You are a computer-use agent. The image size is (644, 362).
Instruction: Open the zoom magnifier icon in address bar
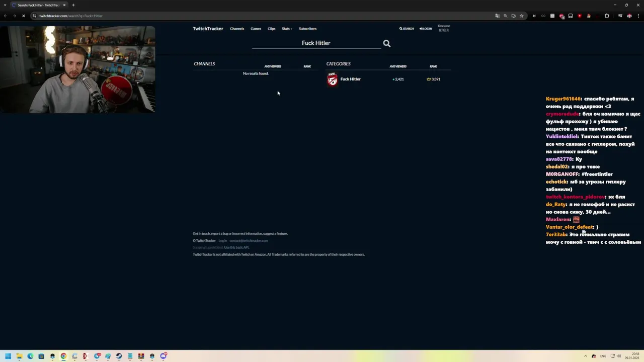tap(506, 16)
